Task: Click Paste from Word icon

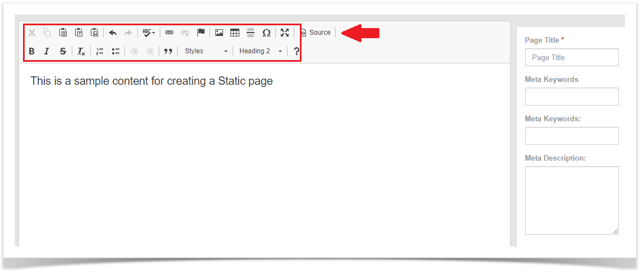Action: click(95, 33)
